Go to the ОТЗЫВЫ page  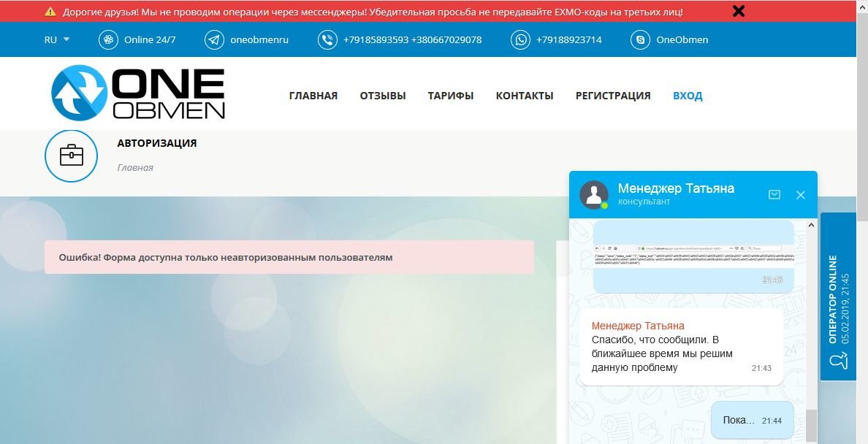(382, 96)
